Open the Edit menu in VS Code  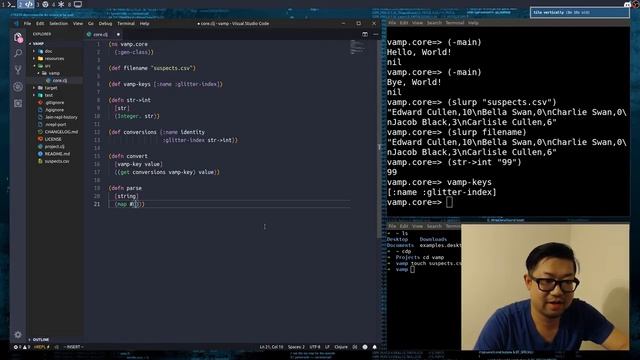pyautogui.click(x=40, y=24)
